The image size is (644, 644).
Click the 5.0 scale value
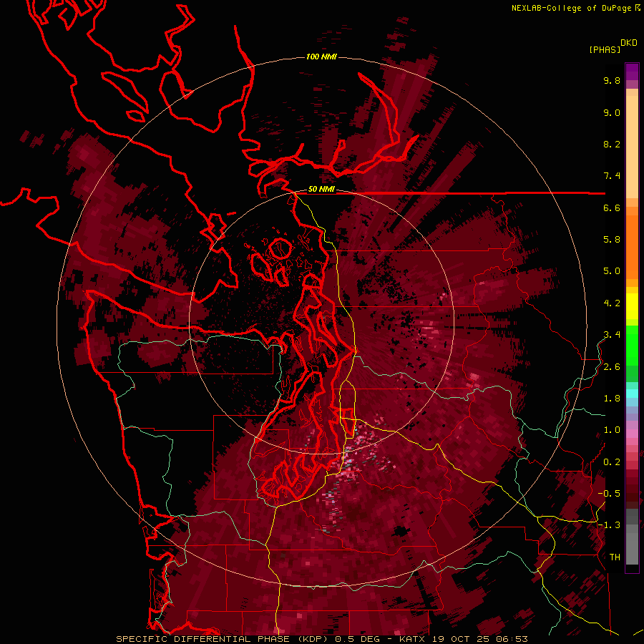coord(612,271)
